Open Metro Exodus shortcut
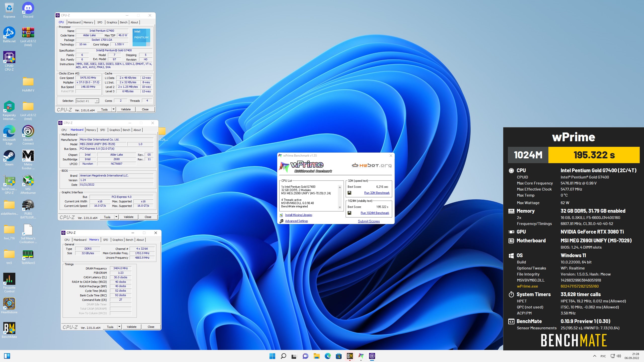 point(28,160)
